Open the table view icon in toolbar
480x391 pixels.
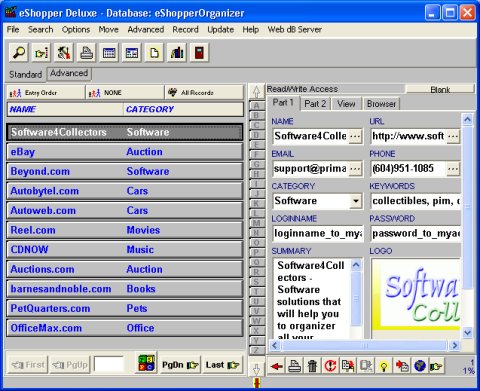pos(109,52)
